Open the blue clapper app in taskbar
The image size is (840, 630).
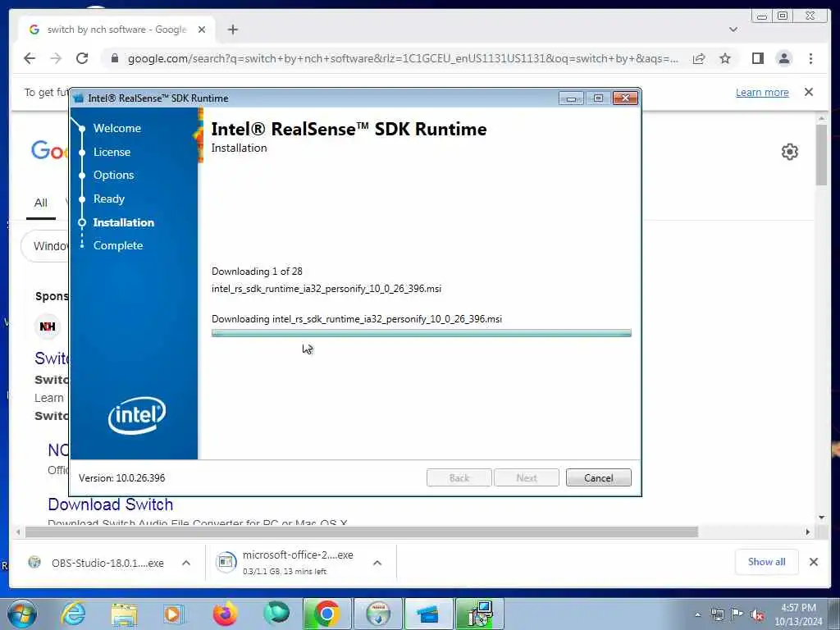(428, 614)
